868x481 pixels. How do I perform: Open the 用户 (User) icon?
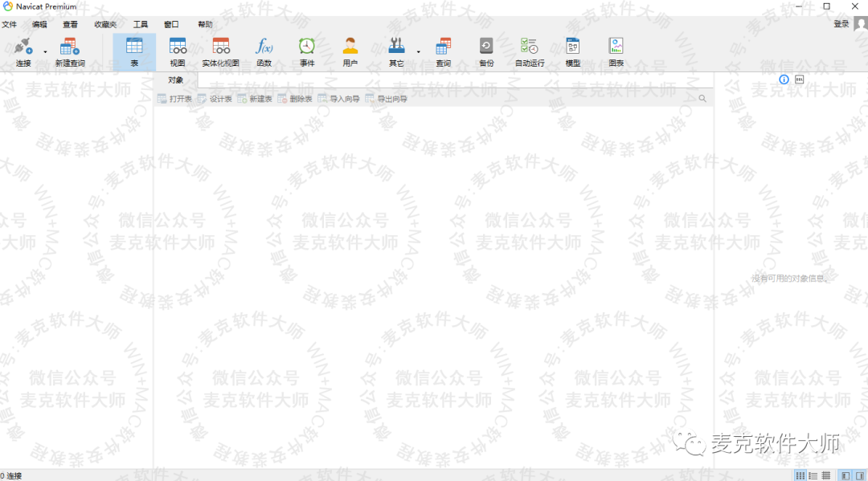pos(350,52)
